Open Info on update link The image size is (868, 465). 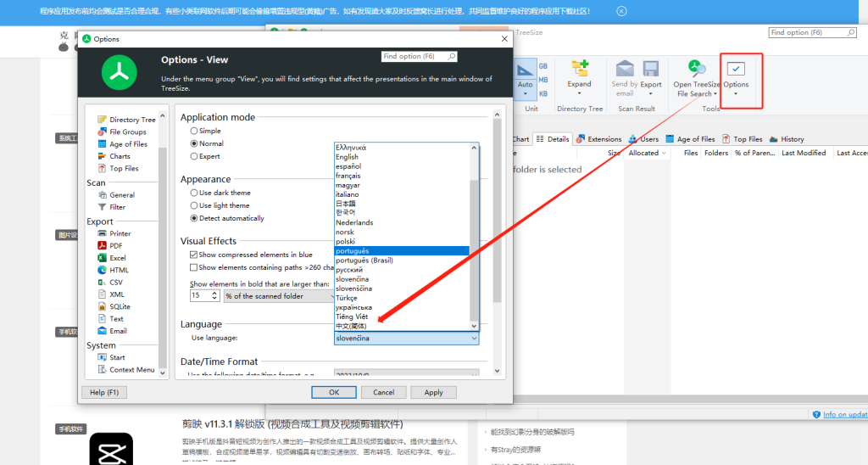pyautogui.click(x=845, y=415)
